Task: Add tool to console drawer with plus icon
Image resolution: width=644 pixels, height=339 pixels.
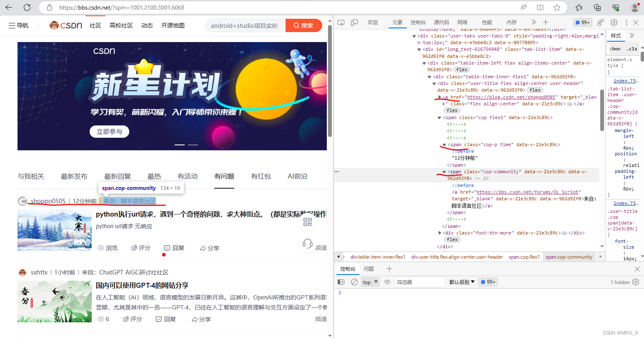Action: (389, 269)
